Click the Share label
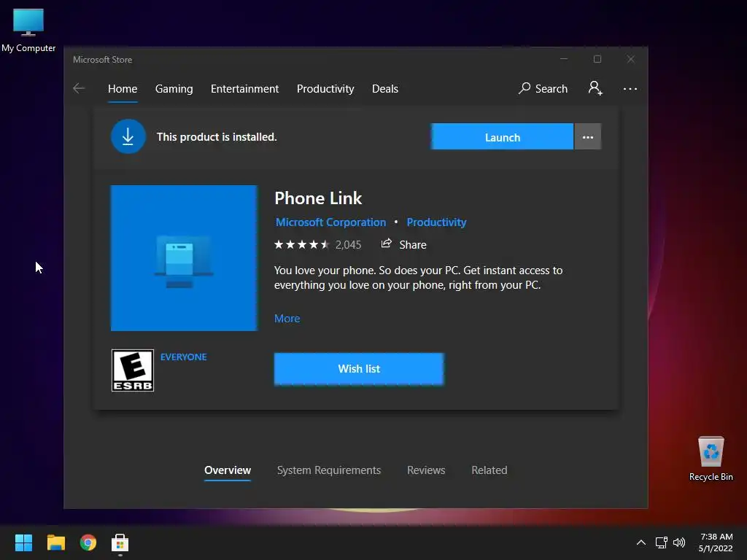This screenshot has height=560, width=747. point(413,245)
